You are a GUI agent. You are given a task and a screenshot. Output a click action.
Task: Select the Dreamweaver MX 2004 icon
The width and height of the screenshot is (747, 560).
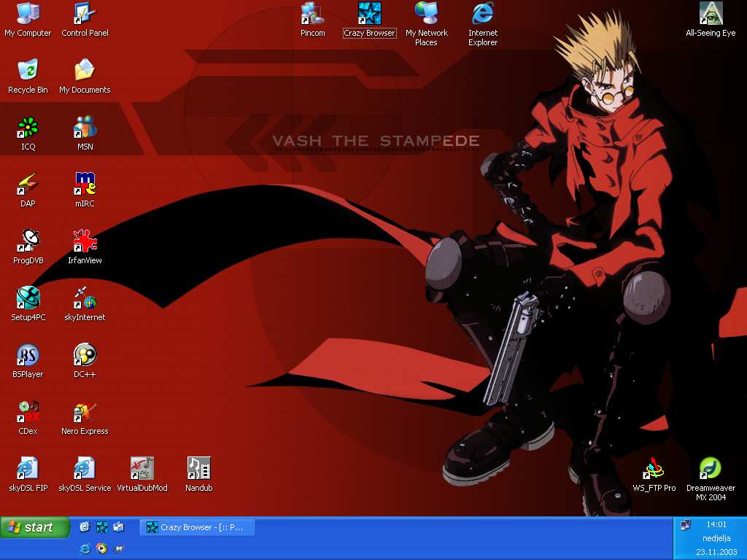click(x=711, y=469)
